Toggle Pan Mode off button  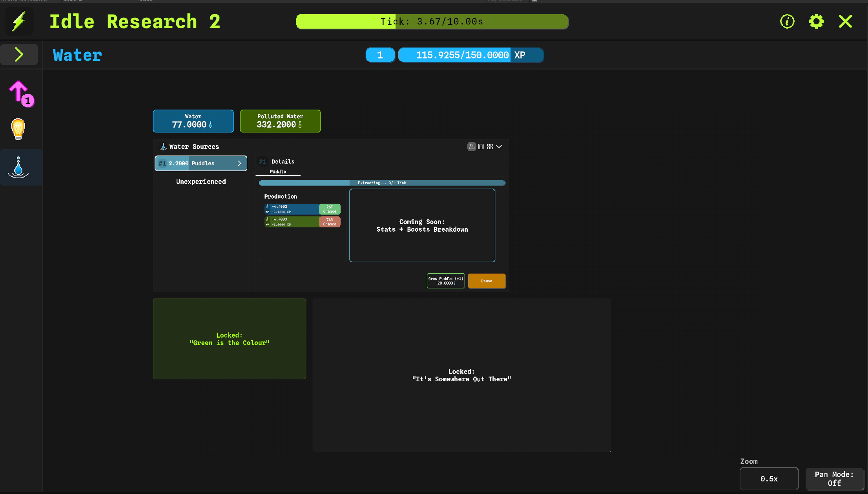tap(834, 479)
